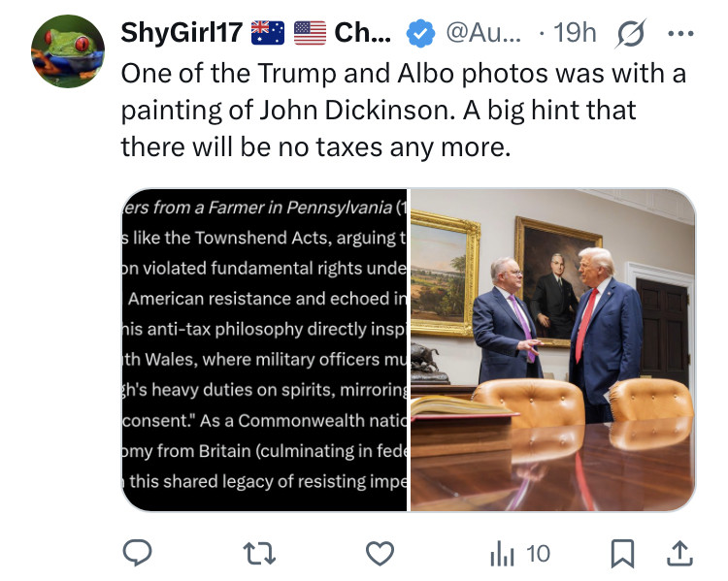This screenshot has width=728, height=581.
Task: Click the blue verified checkmark badge
Action: pos(420,33)
